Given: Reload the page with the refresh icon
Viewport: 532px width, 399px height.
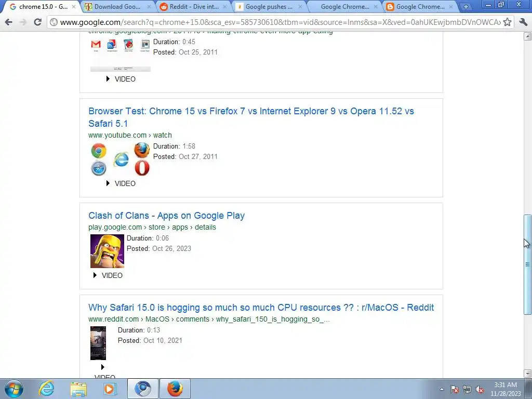Looking at the screenshot, I should pos(37,22).
